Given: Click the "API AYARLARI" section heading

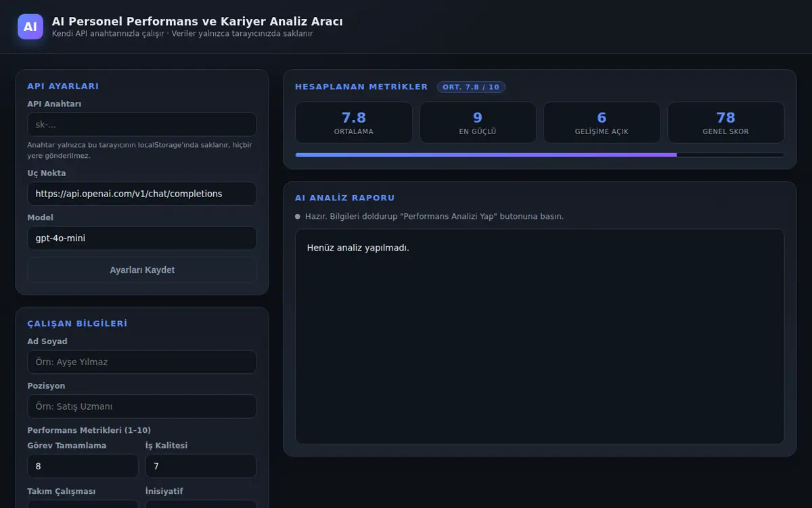Looking at the screenshot, I should click(x=63, y=86).
